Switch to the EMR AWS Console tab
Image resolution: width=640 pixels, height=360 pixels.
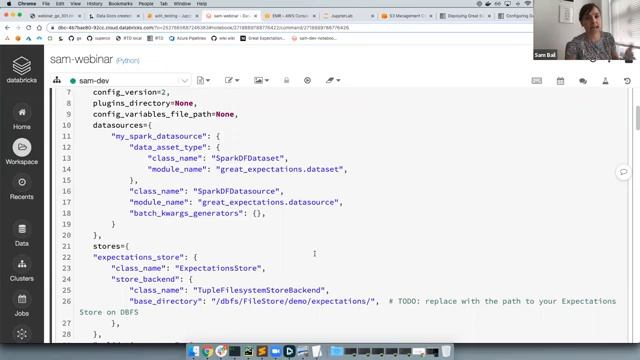(x=290, y=16)
